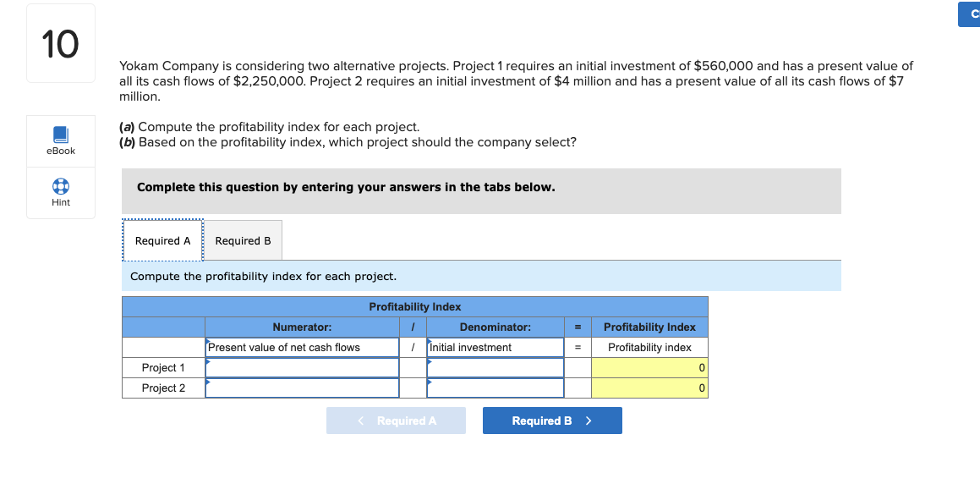Click the Project 1 row label

coord(163,368)
